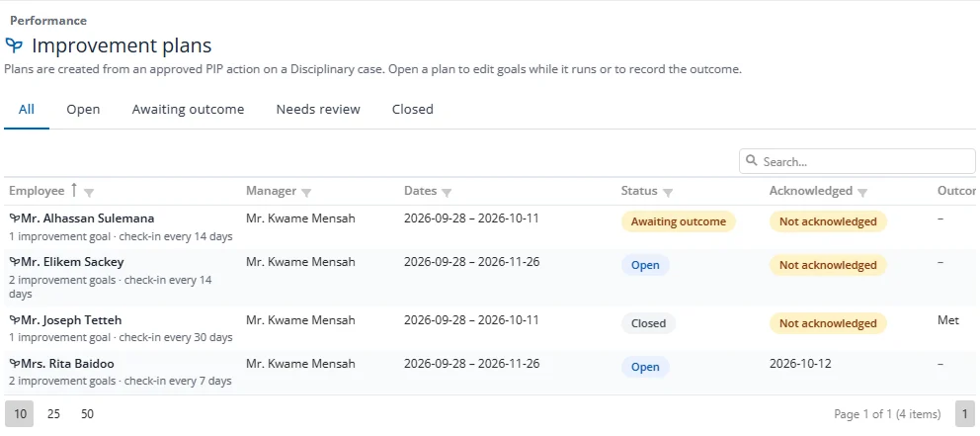Click 'check-in every 30 days' subtitle

(x=176, y=338)
